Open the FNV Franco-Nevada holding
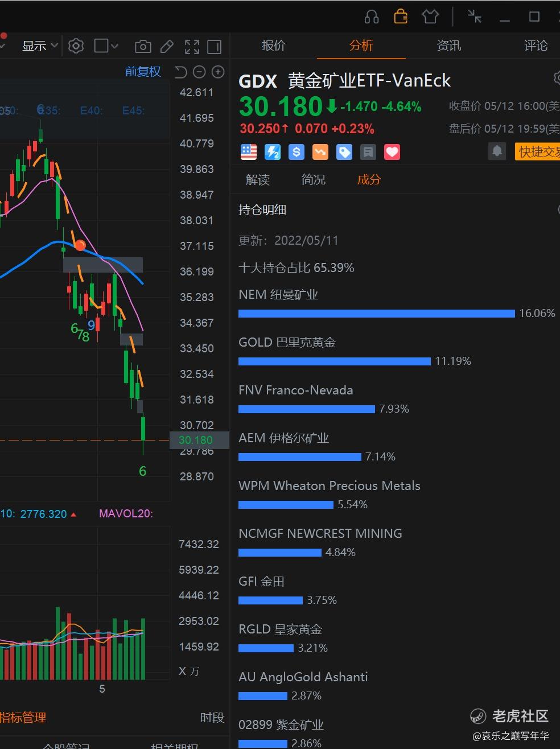The image size is (560, 749). (296, 390)
